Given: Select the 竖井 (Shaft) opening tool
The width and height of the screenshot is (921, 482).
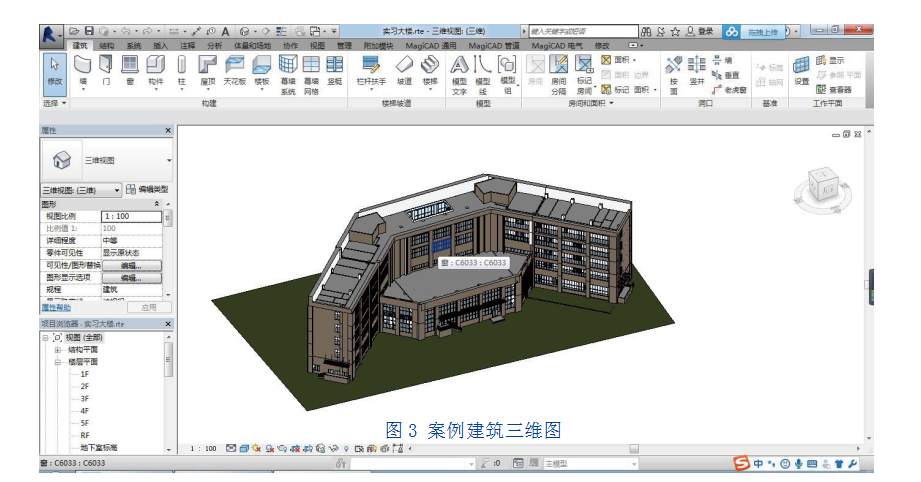Looking at the screenshot, I should click(x=697, y=70).
